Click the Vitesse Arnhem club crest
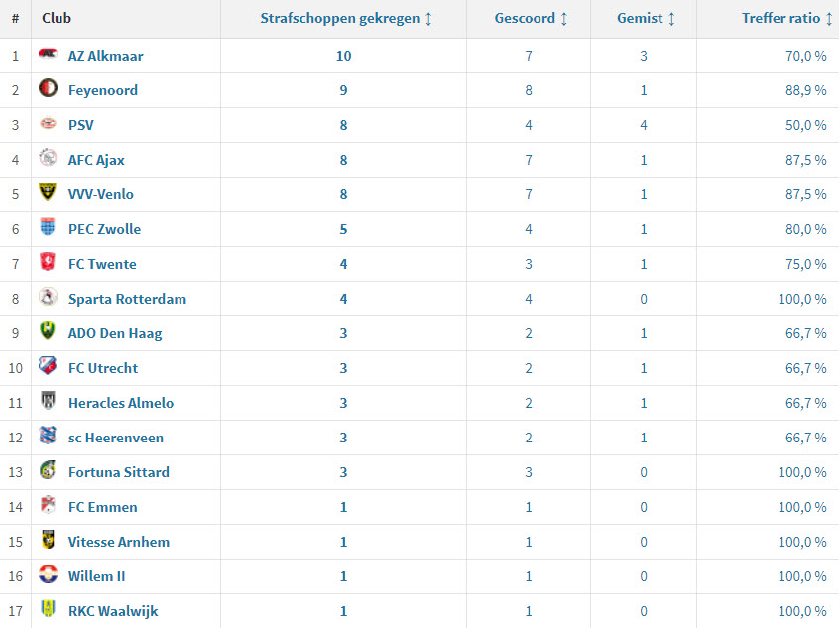The width and height of the screenshot is (840, 628). [48, 541]
